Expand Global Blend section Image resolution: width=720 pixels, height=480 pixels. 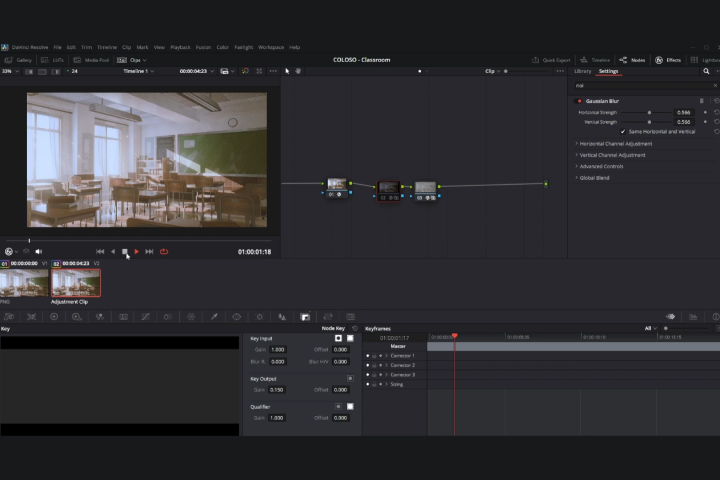point(592,178)
